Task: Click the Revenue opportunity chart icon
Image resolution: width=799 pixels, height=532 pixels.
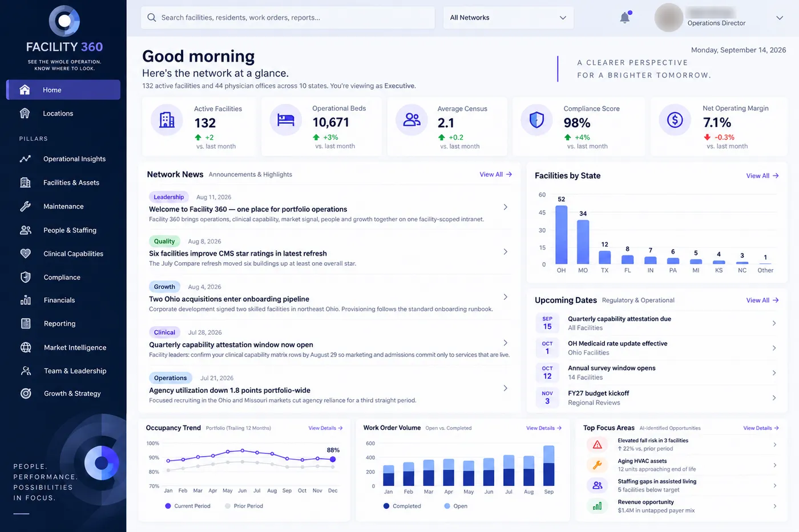Action: 597,506
